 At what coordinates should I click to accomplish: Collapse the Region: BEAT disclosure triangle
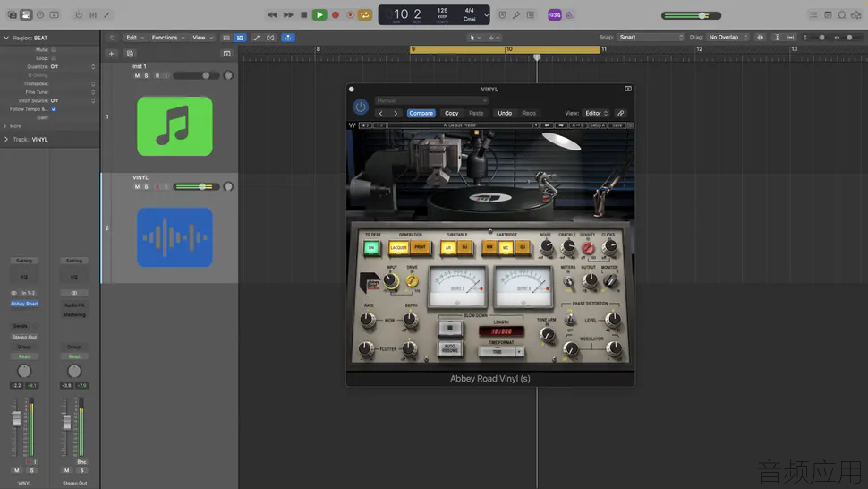point(6,38)
